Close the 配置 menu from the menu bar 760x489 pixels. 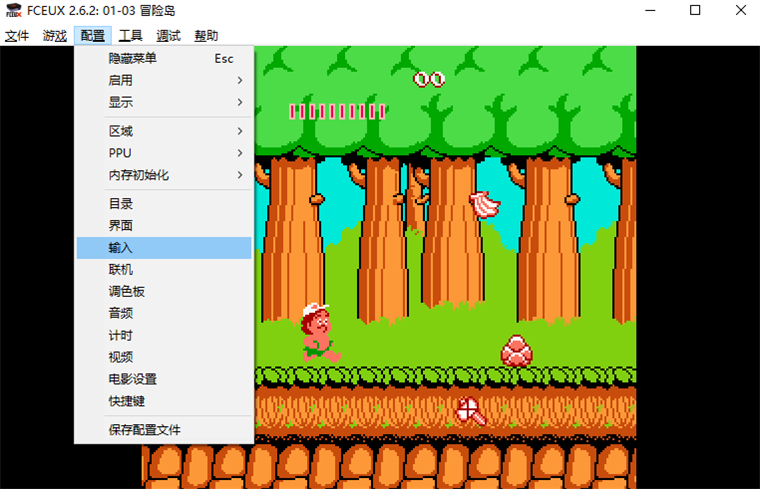pyautogui.click(x=93, y=36)
